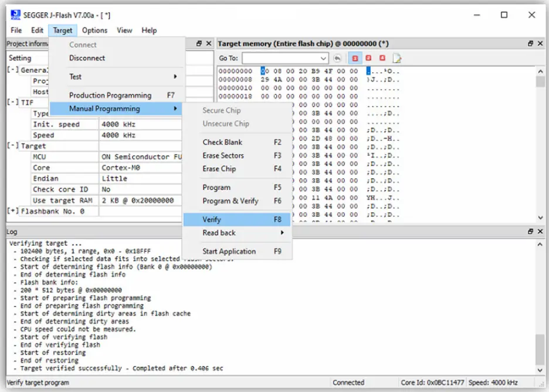The image size is (549, 392).
Task: Open the edit memory icon in toolbar
Action: pos(397,58)
